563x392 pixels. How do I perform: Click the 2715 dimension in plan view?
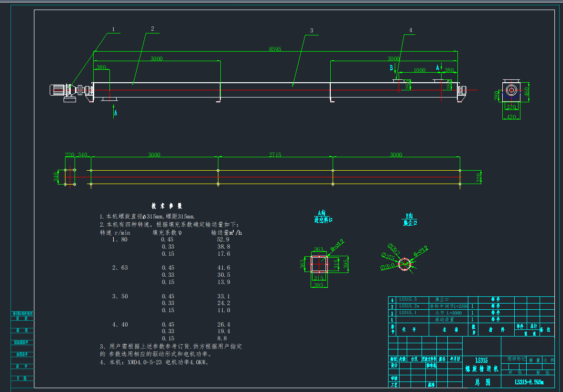point(275,155)
